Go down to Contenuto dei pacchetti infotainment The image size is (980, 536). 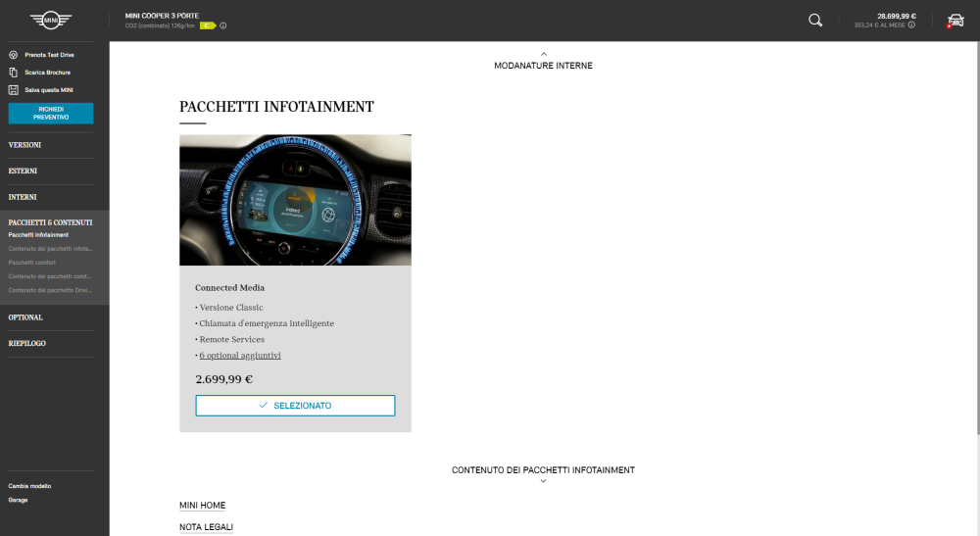point(543,474)
